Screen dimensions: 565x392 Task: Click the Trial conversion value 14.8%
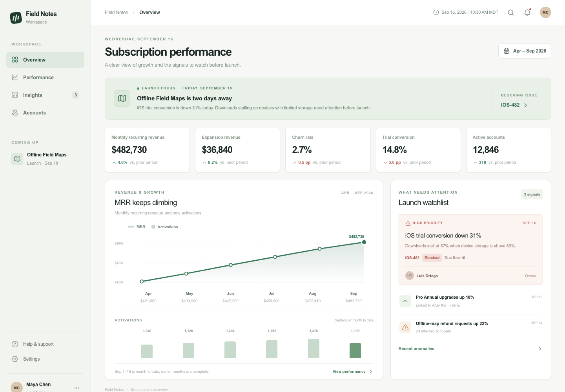click(x=394, y=150)
